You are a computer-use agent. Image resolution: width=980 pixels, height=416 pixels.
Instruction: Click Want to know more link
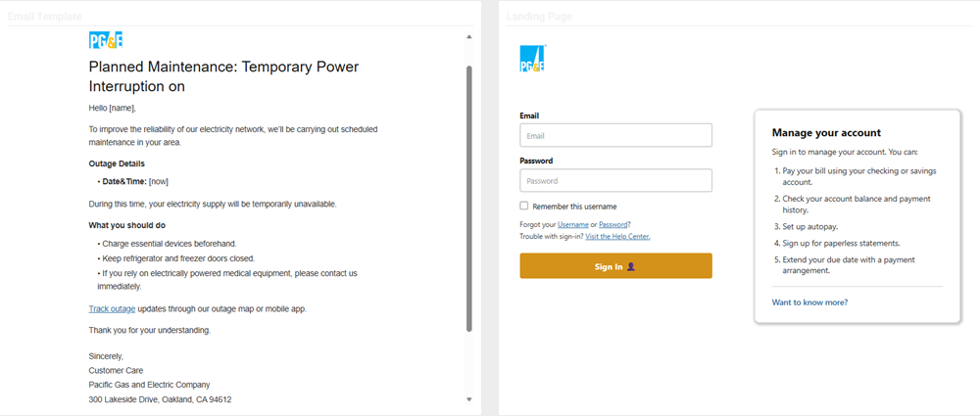810,302
